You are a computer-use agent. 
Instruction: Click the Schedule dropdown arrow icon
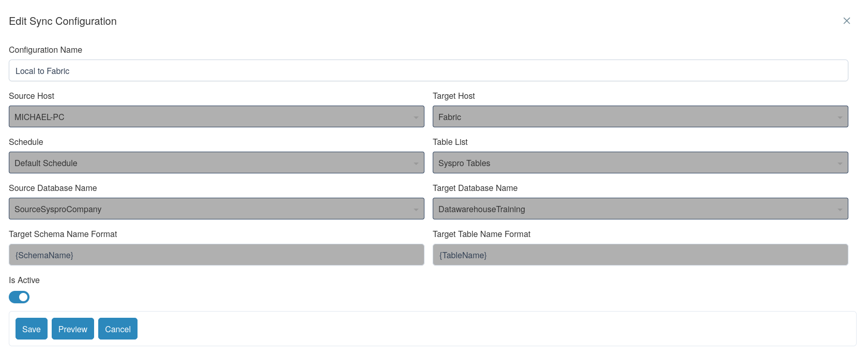(x=416, y=164)
